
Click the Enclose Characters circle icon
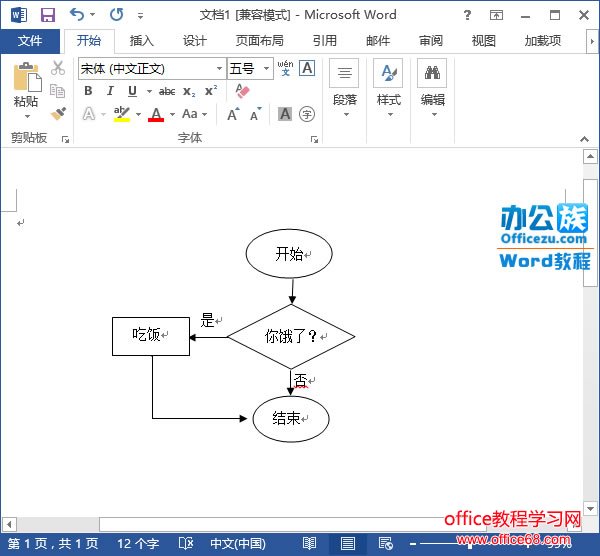[307, 114]
